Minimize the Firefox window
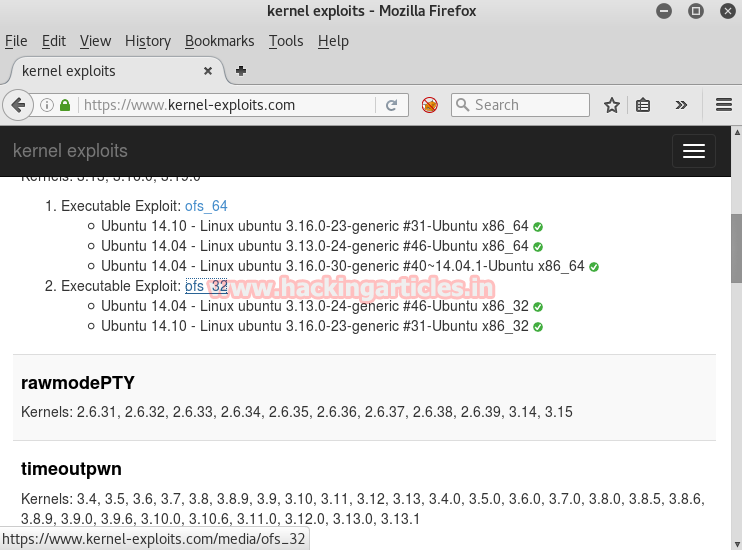The width and height of the screenshot is (742, 550). click(664, 11)
